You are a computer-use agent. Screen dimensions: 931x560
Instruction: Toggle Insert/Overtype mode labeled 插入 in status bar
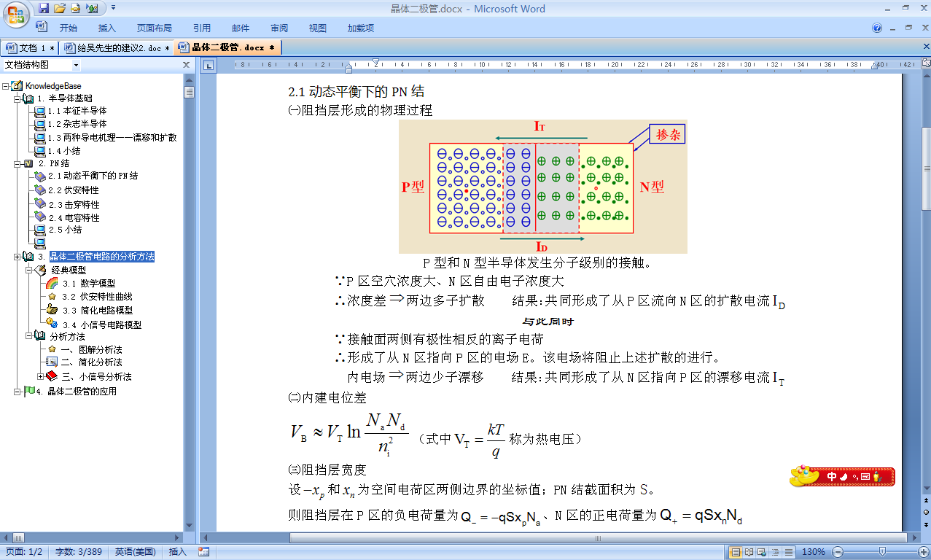pos(178,552)
